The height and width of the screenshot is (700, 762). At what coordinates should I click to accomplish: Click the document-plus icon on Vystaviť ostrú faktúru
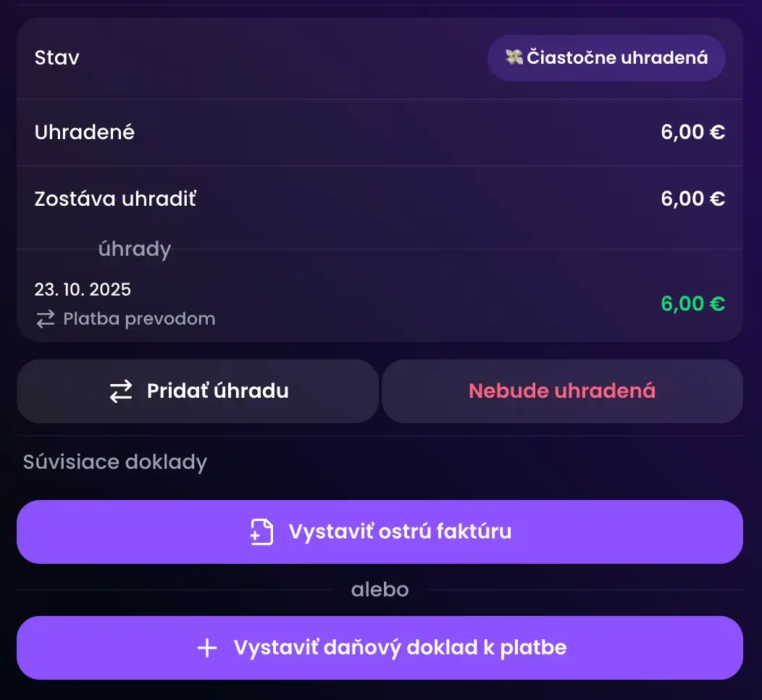point(261,532)
